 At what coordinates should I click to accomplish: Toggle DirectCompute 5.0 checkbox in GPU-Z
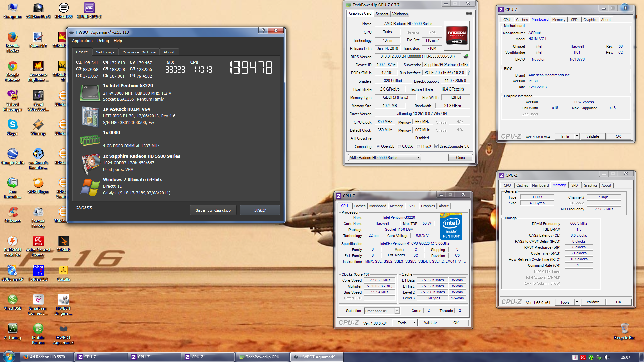click(436, 146)
